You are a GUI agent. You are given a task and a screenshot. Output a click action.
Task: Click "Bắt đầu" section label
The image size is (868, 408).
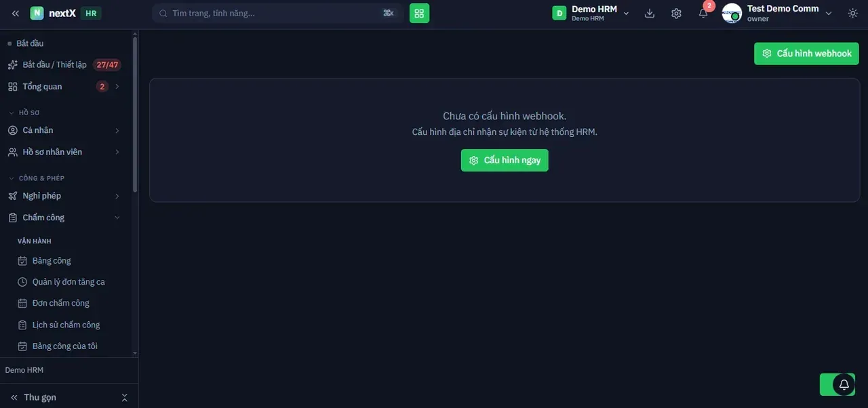[30, 43]
